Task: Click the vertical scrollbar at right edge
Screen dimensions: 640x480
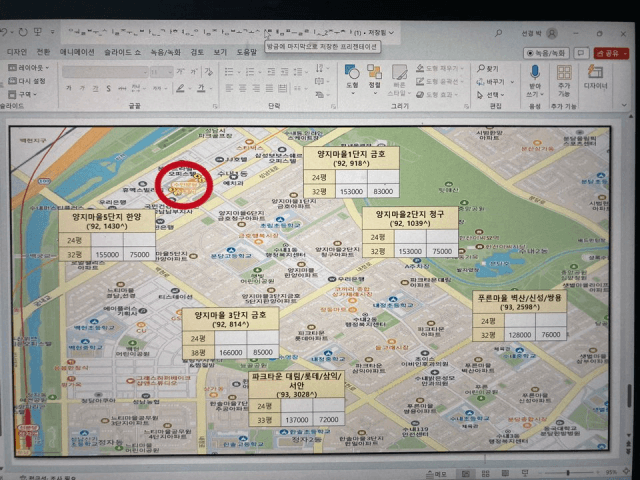Action: point(629,396)
